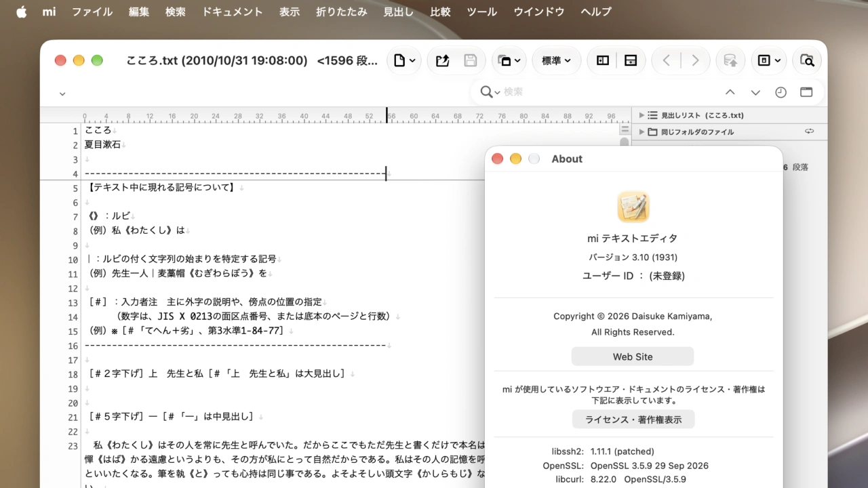Click the 【テキスト中に現れる記号について】 line
The height and width of the screenshot is (488, 868).
(x=161, y=188)
